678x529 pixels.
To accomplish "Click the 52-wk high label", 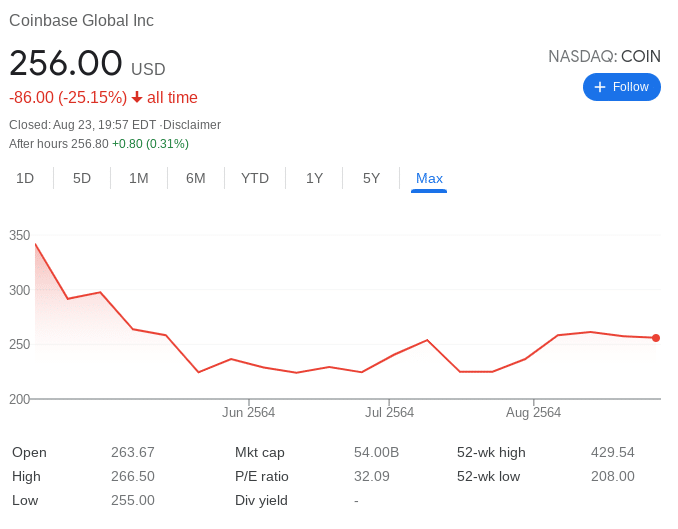I will point(491,452).
